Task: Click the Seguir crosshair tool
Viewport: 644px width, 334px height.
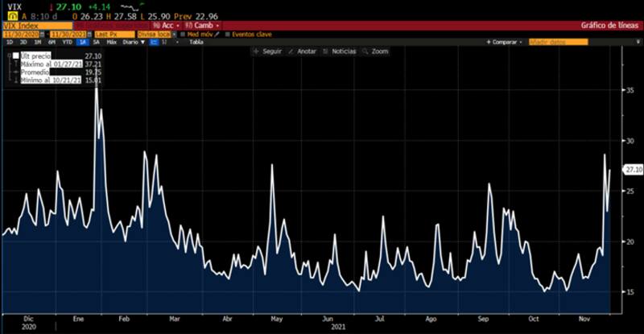Action: [268, 51]
